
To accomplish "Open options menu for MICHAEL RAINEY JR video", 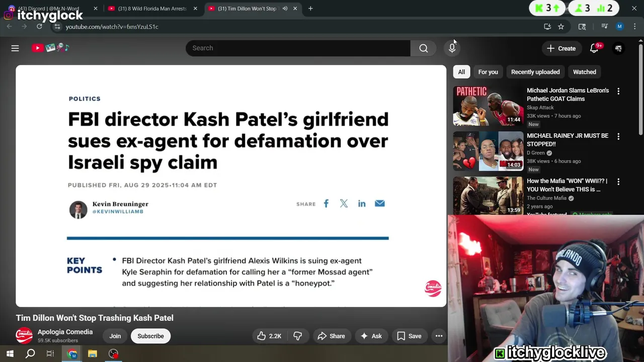I will pyautogui.click(x=618, y=136).
